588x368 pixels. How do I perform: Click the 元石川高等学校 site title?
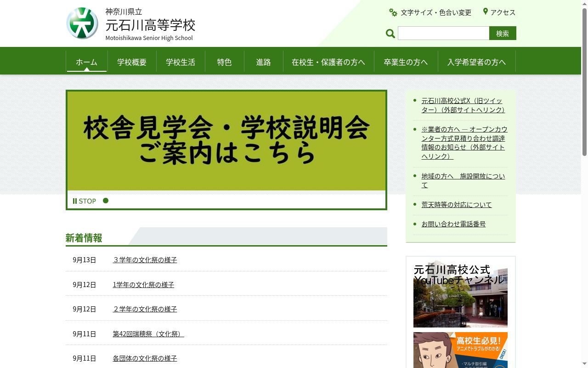click(x=150, y=25)
